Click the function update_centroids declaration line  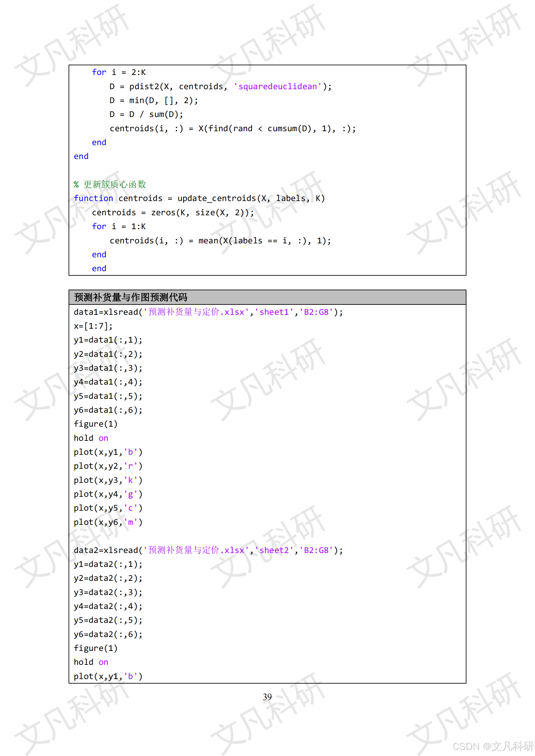click(199, 198)
